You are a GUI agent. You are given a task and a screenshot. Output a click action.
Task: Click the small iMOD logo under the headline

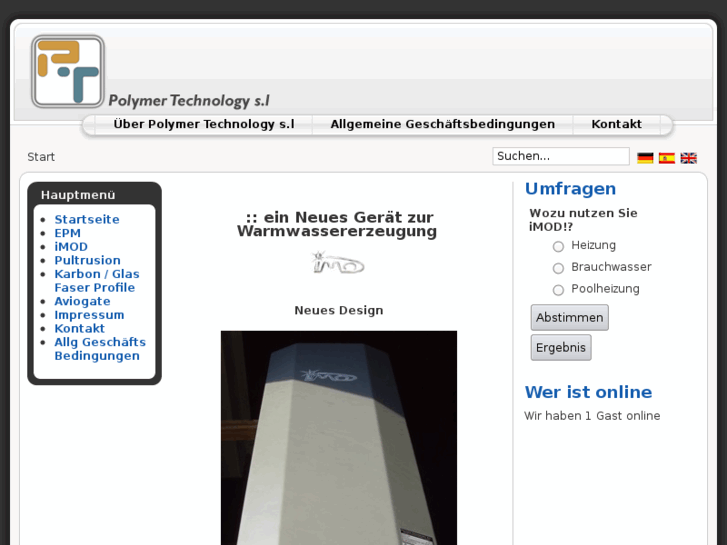click(x=338, y=263)
